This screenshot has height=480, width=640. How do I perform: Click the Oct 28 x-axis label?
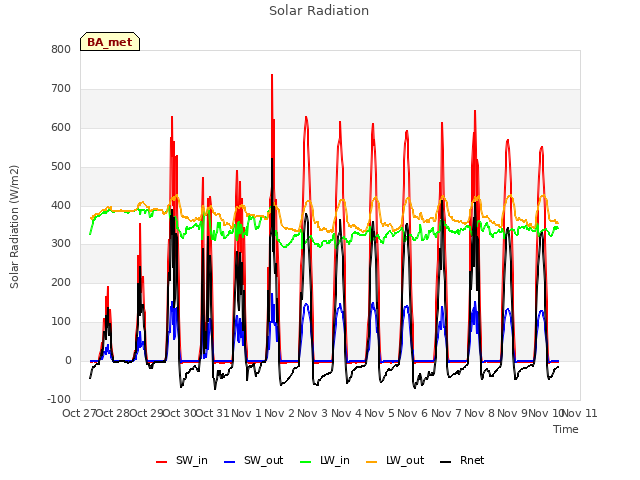(x=113, y=413)
